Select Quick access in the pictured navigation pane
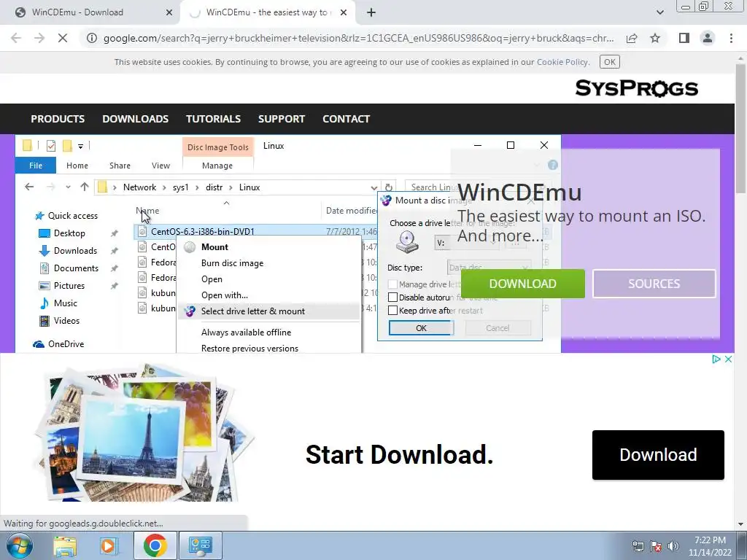This screenshot has width=747, height=560. click(66, 216)
